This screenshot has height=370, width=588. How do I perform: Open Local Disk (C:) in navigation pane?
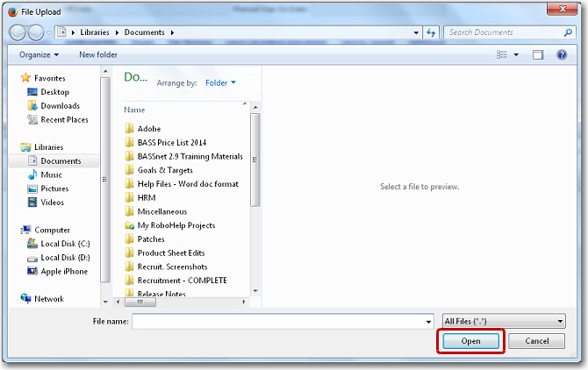point(65,244)
